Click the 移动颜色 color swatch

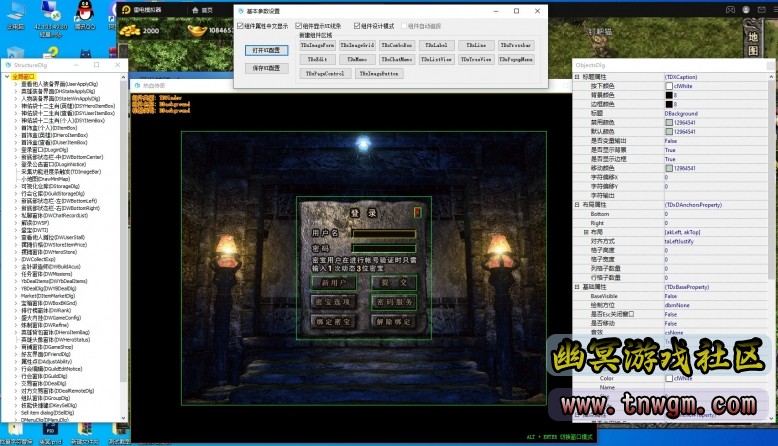tap(669, 169)
